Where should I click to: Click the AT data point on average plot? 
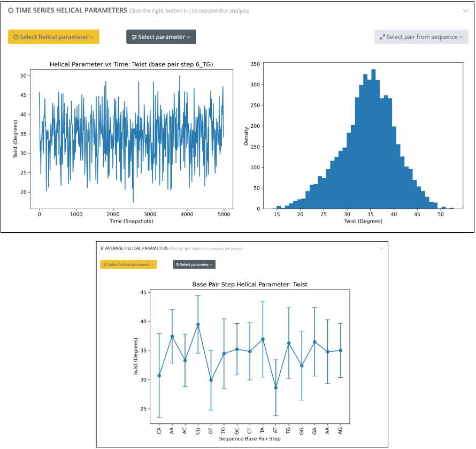click(x=276, y=387)
